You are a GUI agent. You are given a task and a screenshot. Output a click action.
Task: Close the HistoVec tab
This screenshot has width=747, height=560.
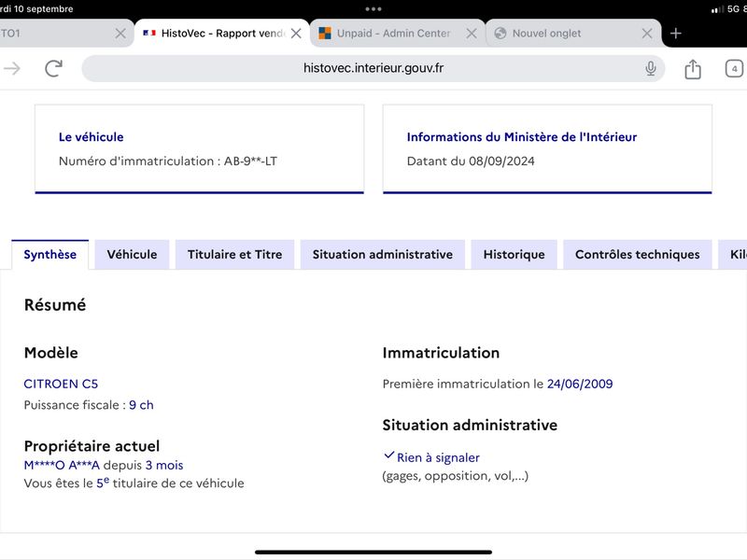pyautogui.click(x=296, y=34)
